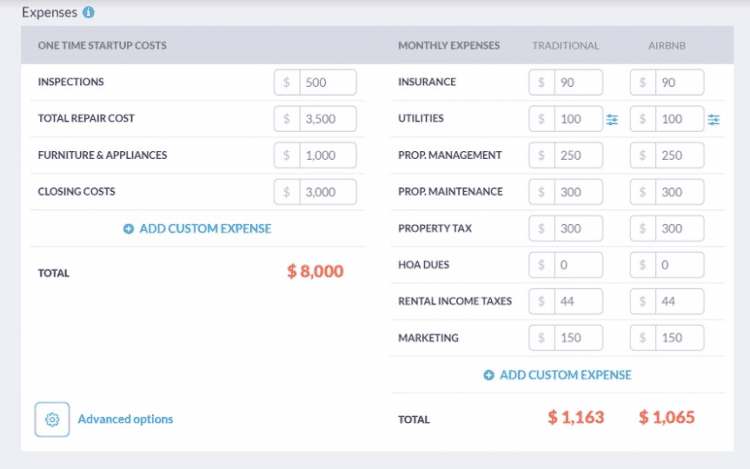This screenshot has height=469, width=750.
Task: Open traditional utilities adjustment sliders icon
Action: coord(612,120)
